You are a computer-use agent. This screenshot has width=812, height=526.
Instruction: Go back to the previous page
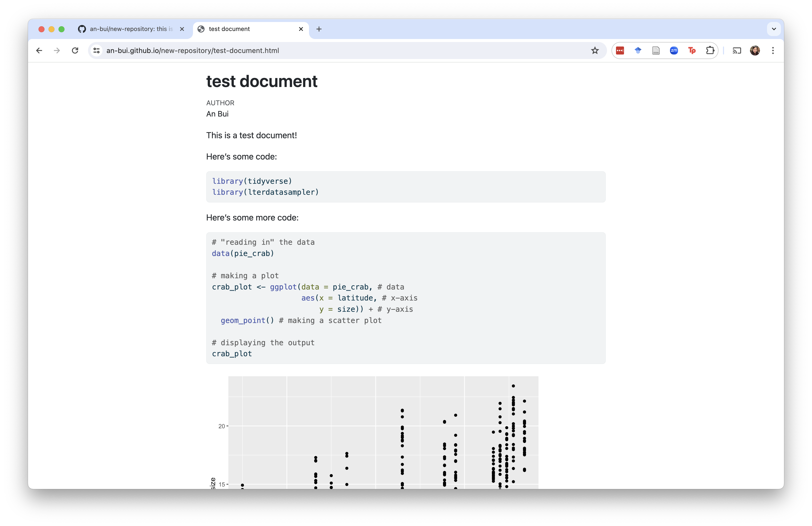(x=39, y=50)
